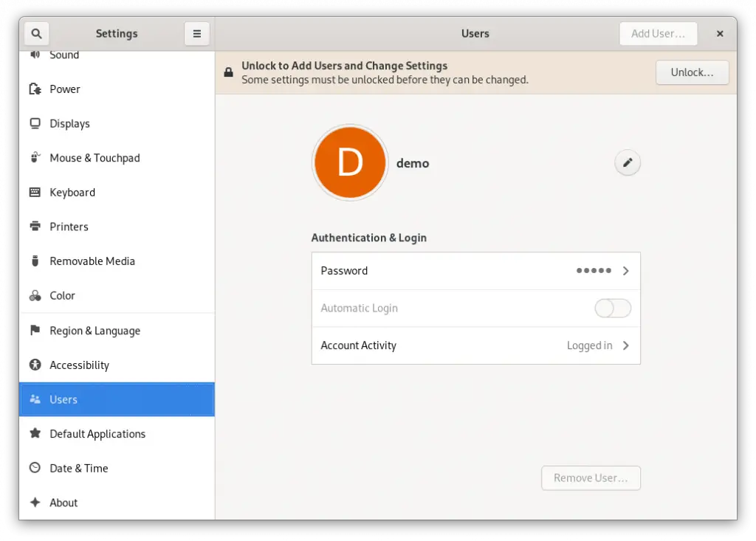Viewport: 756px width, 541px height.
Task: Open Account Activity details
Action: coord(475,345)
